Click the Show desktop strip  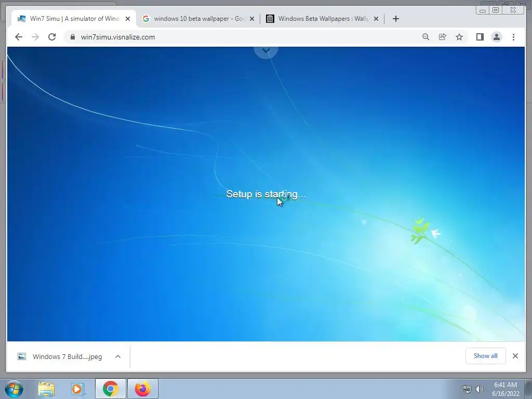pos(528,389)
